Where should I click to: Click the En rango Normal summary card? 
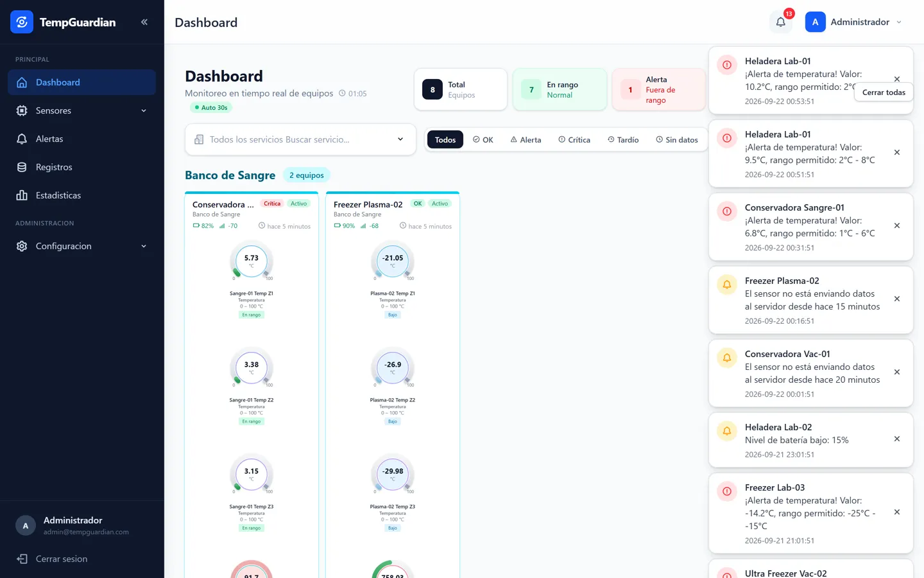click(560, 90)
